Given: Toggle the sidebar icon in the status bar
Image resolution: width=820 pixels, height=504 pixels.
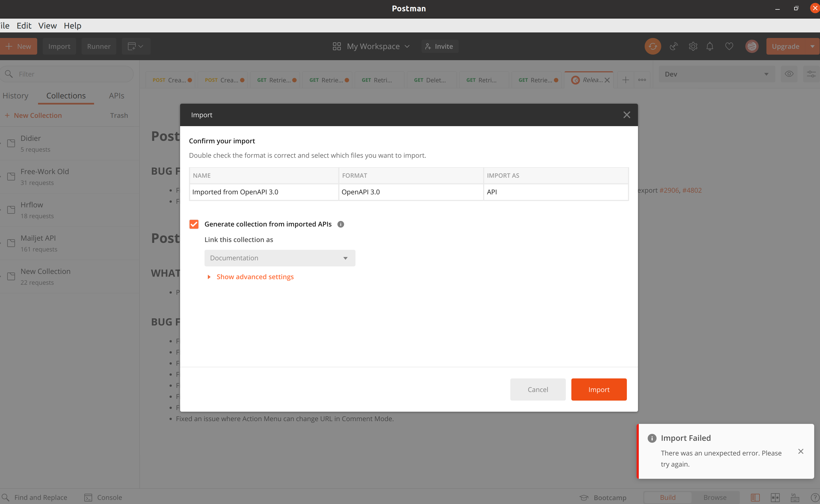Looking at the screenshot, I should point(756,497).
